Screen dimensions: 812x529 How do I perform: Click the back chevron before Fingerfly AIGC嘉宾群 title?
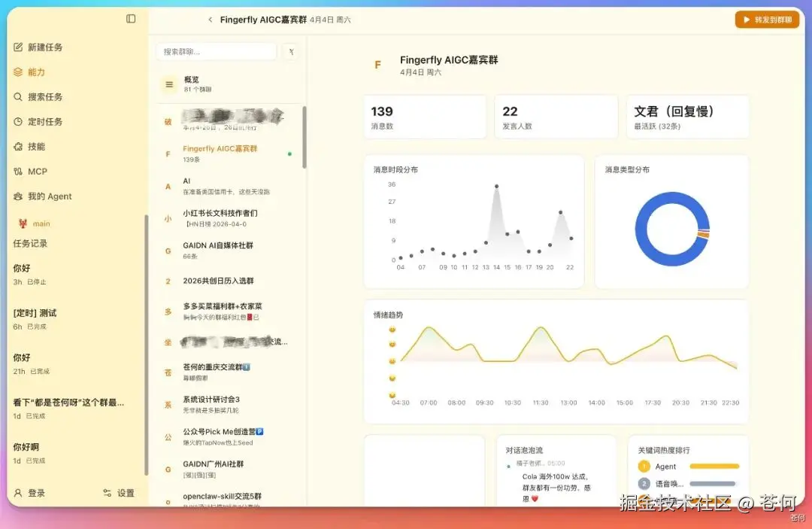(x=210, y=20)
